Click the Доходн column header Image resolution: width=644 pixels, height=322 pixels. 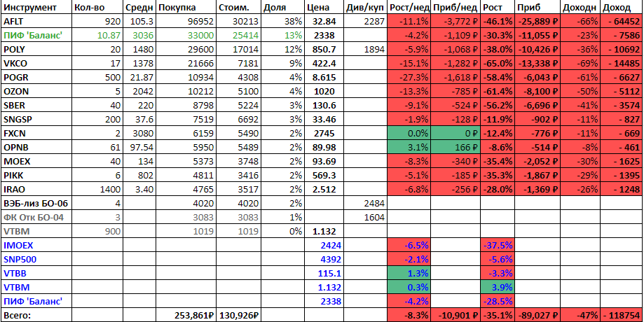pos(580,8)
